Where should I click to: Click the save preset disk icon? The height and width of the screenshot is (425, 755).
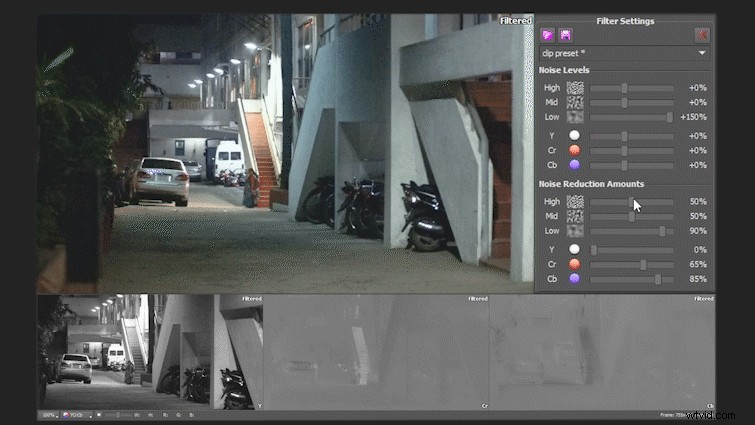pos(565,35)
